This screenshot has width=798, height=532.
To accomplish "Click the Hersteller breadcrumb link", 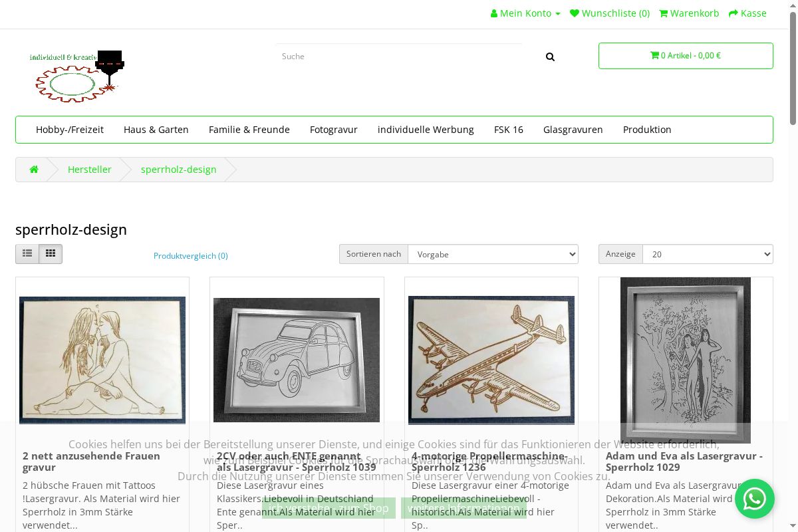I will (90, 170).
